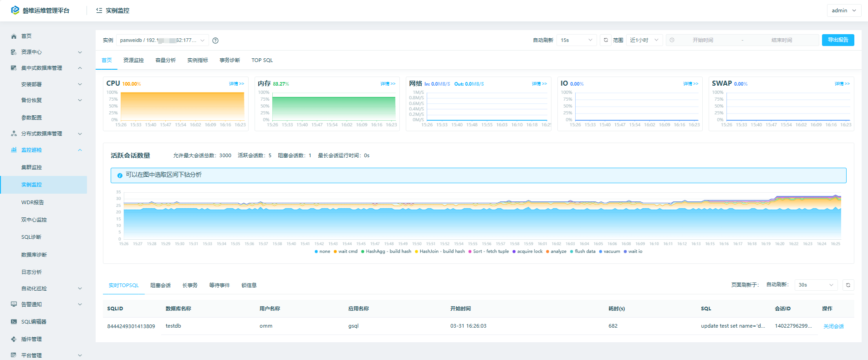Toggle the 'vacuum' legend series
Viewport: 868px width, 360px height.
[609, 252]
